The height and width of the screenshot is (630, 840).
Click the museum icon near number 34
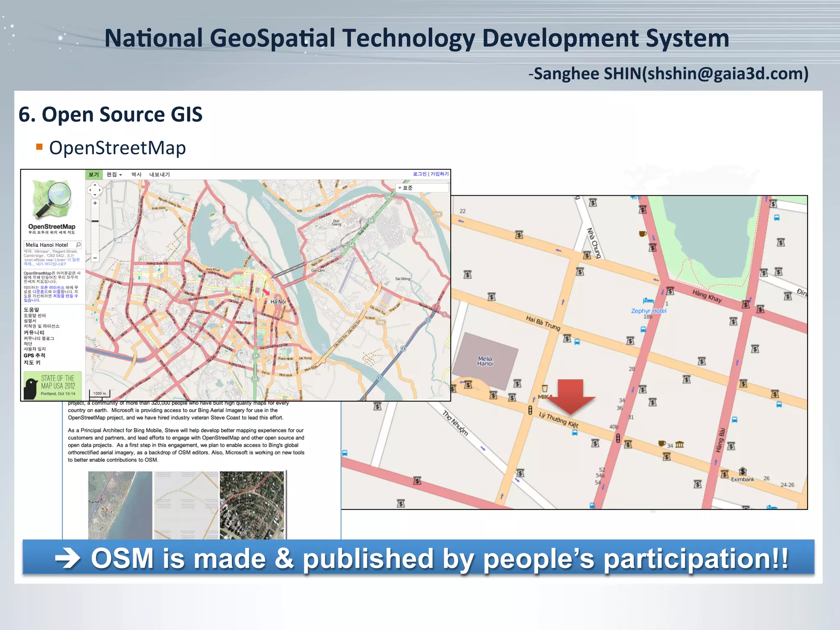pos(680,445)
